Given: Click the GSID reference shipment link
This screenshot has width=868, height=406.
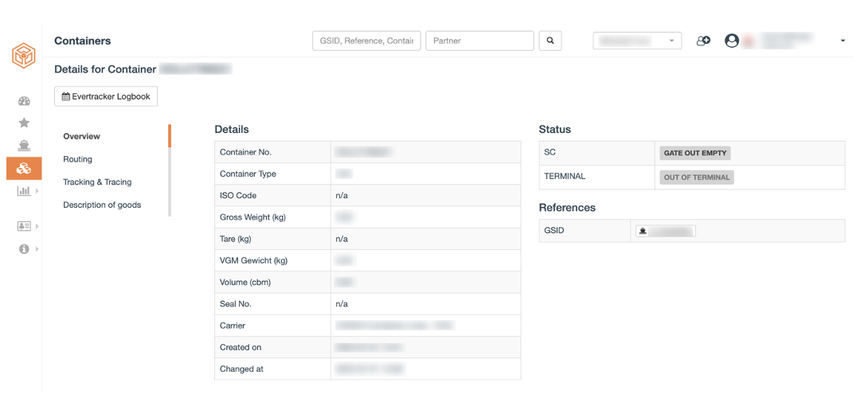Looking at the screenshot, I should (x=666, y=231).
